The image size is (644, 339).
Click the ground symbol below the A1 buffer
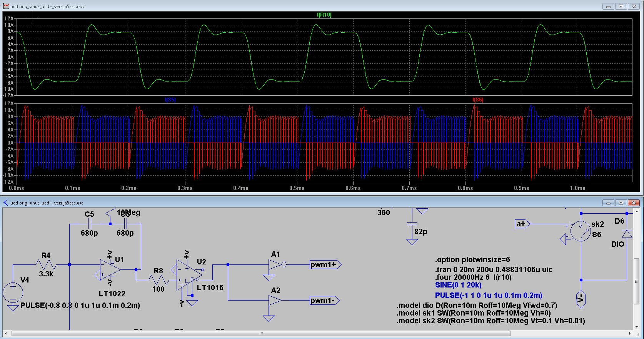(x=269, y=278)
